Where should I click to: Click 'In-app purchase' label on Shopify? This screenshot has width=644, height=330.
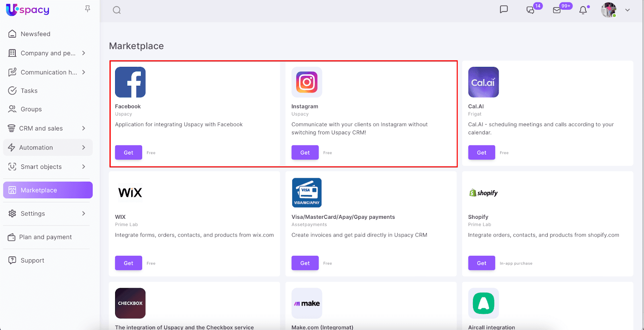click(516, 264)
